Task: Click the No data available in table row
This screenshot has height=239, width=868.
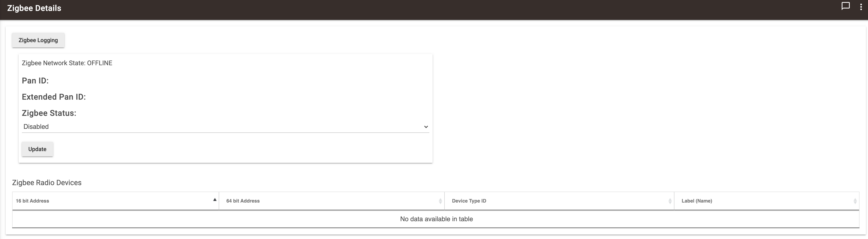Action: pyautogui.click(x=436, y=219)
